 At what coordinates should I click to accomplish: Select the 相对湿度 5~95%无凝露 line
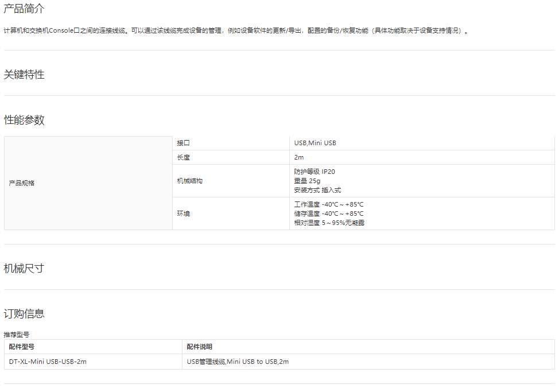(329, 223)
